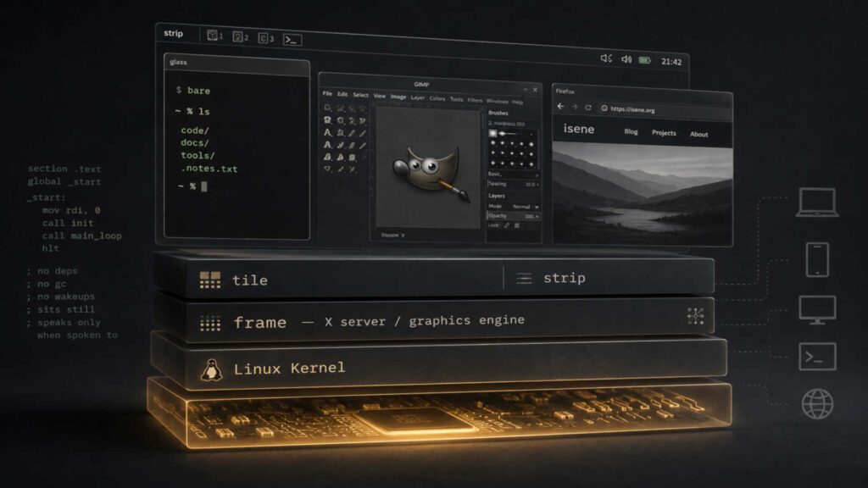Open the Colors menu in GIMP

click(437, 98)
